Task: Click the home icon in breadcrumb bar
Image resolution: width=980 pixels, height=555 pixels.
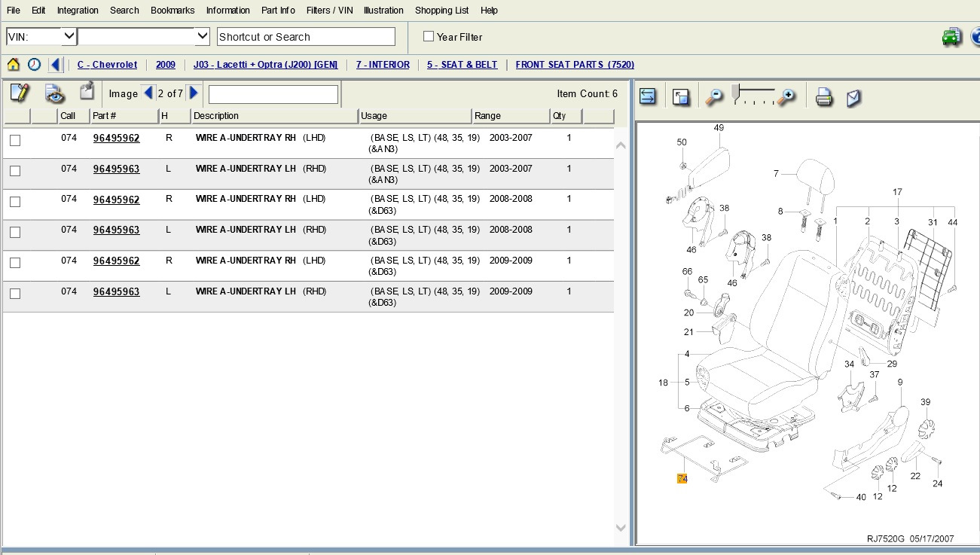Action: [x=13, y=65]
